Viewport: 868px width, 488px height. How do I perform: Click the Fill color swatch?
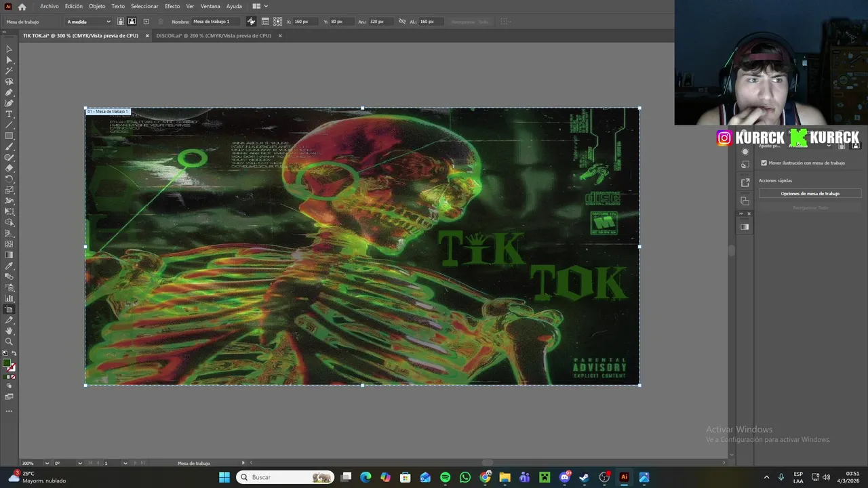(x=7, y=363)
